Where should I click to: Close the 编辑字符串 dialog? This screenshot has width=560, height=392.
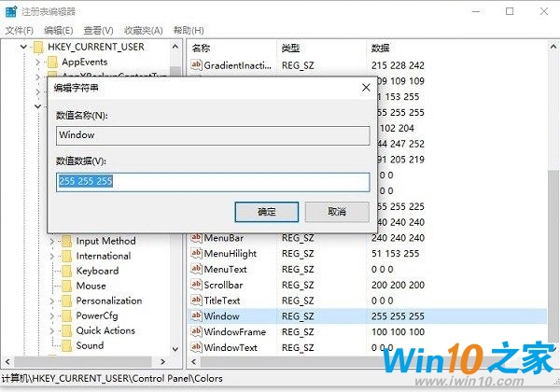[366, 88]
